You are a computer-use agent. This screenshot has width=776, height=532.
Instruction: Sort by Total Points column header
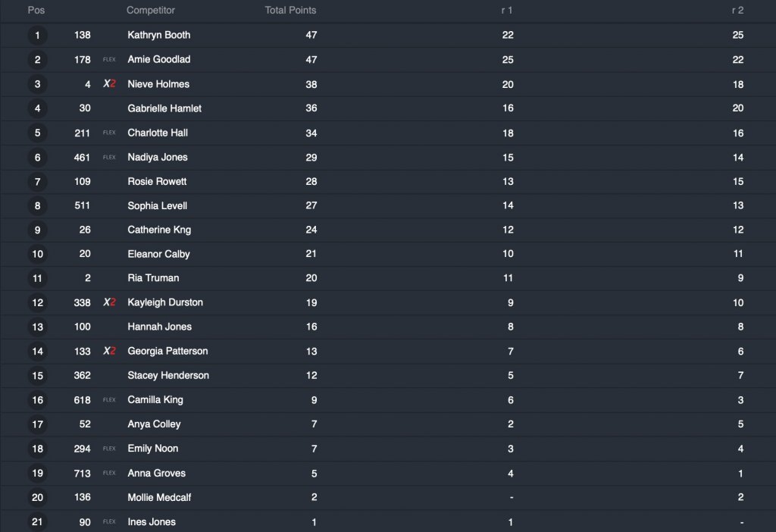coord(290,11)
